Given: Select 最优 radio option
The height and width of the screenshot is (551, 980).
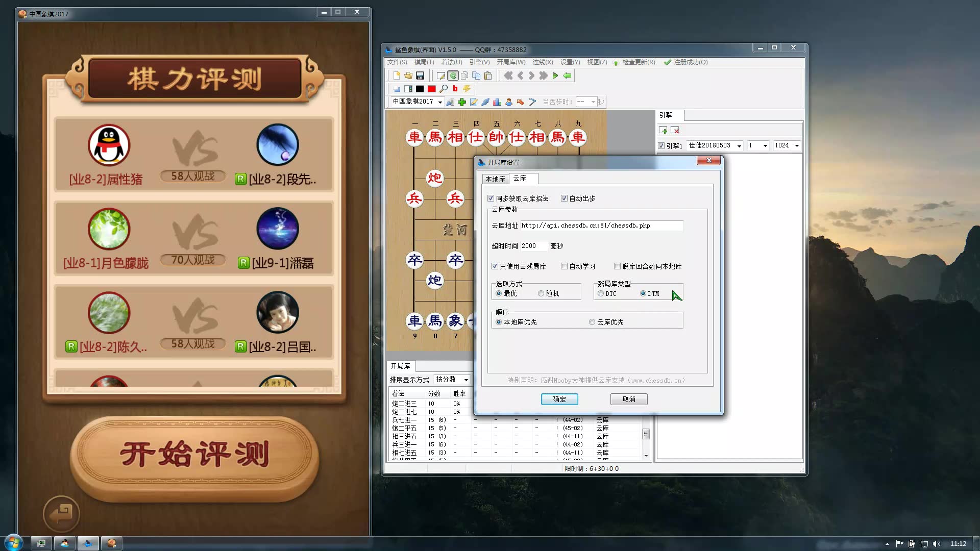Looking at the screenshot, I should (499, 294).
